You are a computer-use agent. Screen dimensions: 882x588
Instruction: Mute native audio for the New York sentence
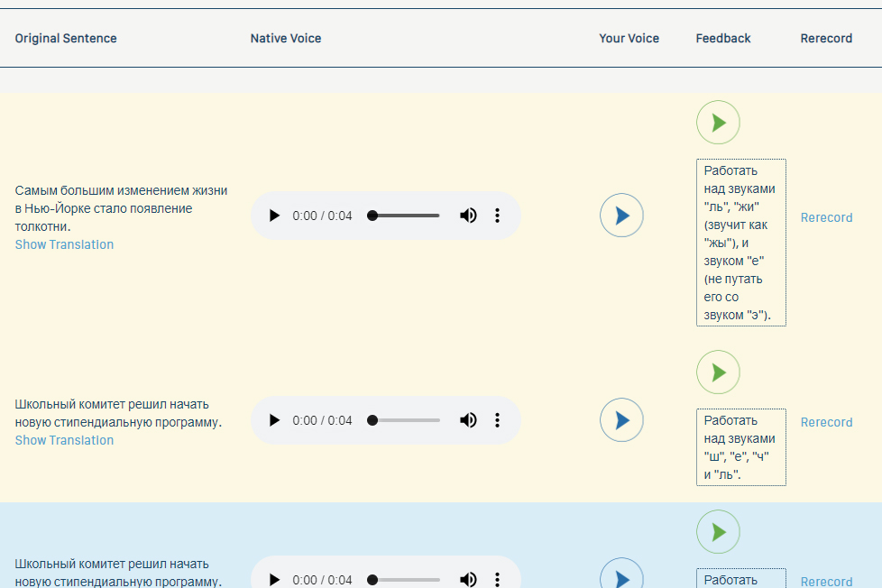tap(468, 216)
